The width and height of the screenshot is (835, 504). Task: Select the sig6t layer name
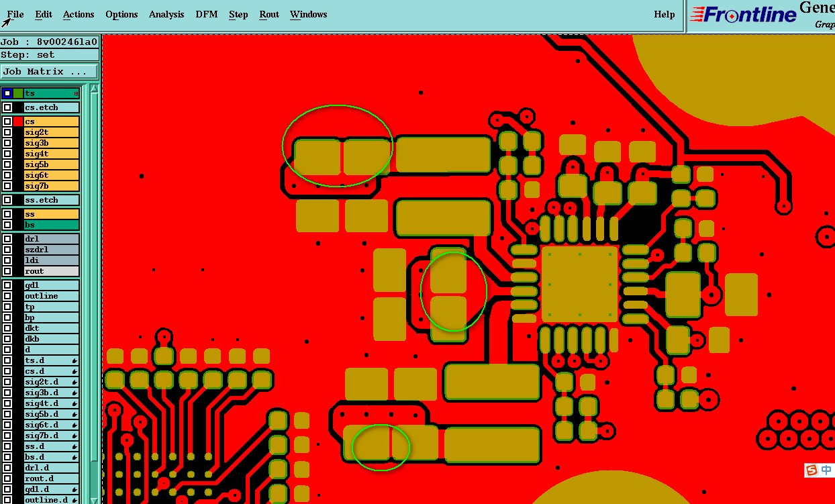tap(52, 175)
